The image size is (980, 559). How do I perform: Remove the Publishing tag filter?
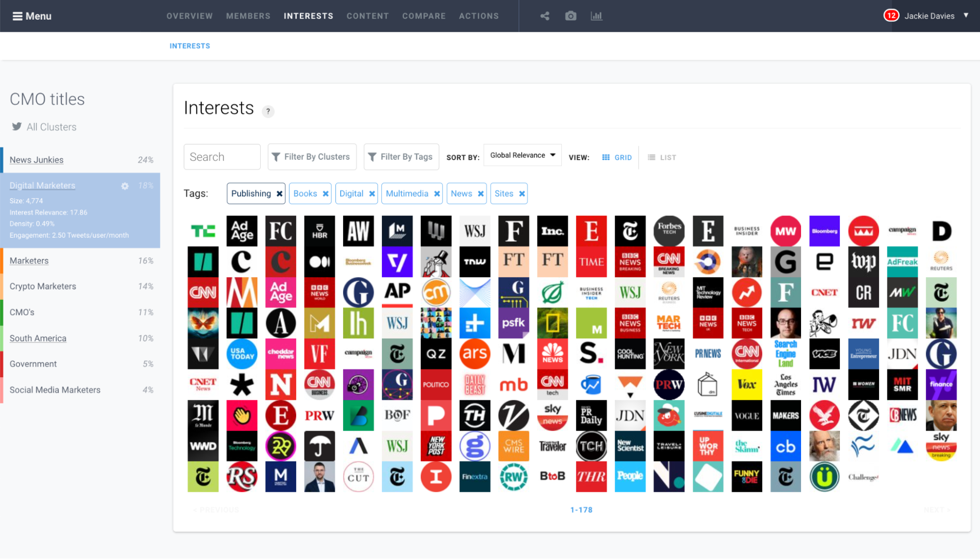tap(279, 194)
